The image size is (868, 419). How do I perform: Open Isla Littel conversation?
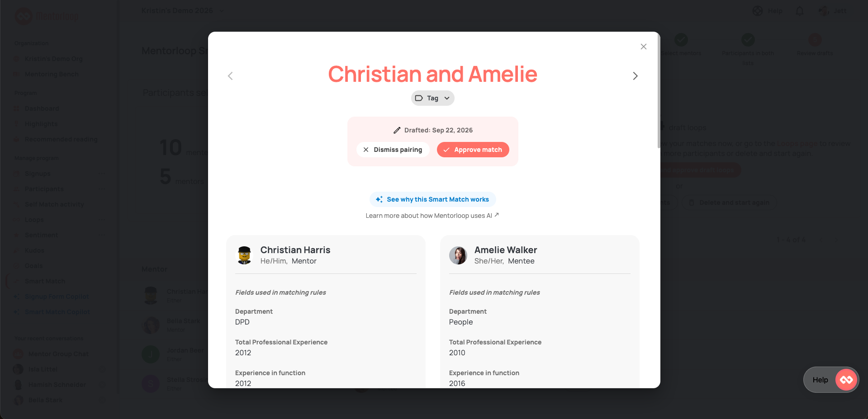[43, 369]
